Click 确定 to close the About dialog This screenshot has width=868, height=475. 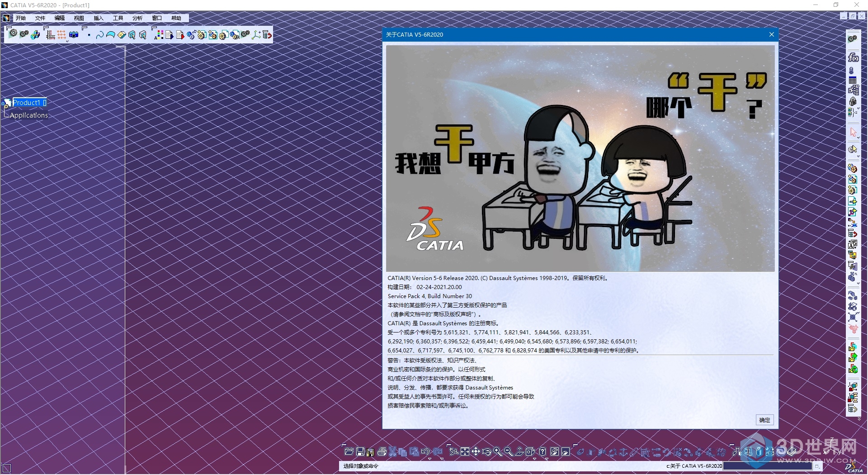click(x=765, y=420)
